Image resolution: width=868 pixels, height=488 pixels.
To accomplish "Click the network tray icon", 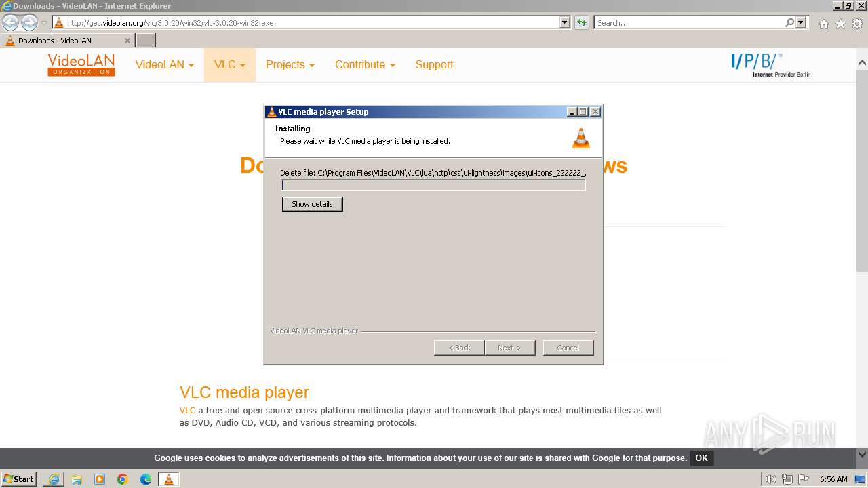I will tap(787, 479).
